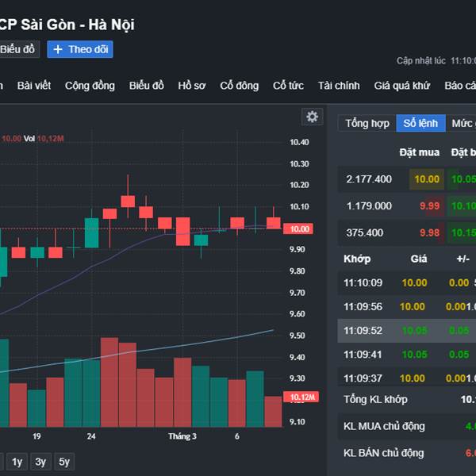Click the 10.00 best bid price cell
Viewport: 476px width, 476px height.
point(426,179)
